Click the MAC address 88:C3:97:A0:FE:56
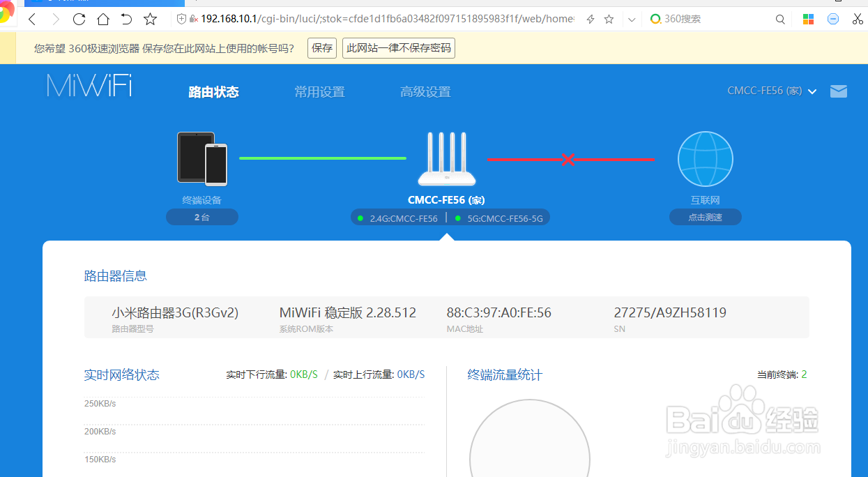The image size is (868, 477). click(x=499, y=313)
